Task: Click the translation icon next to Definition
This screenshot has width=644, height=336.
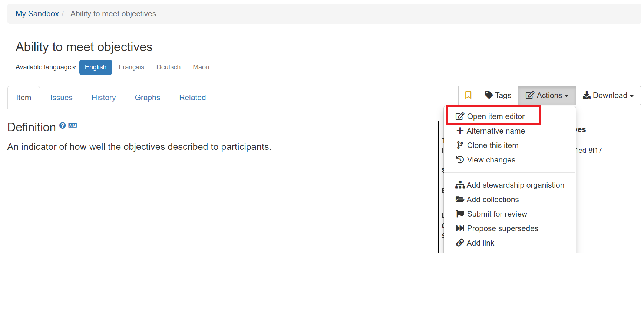Action: tap(73, 125)
